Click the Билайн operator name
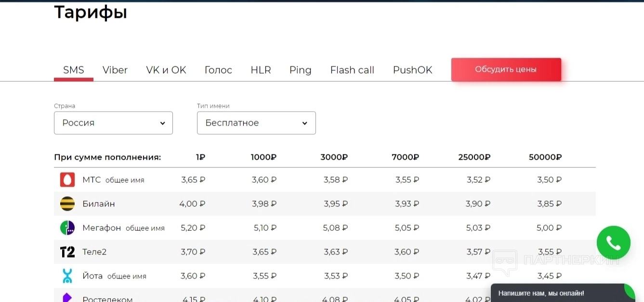Viewport: 644px width, 302px height. (x=99, y=204)
